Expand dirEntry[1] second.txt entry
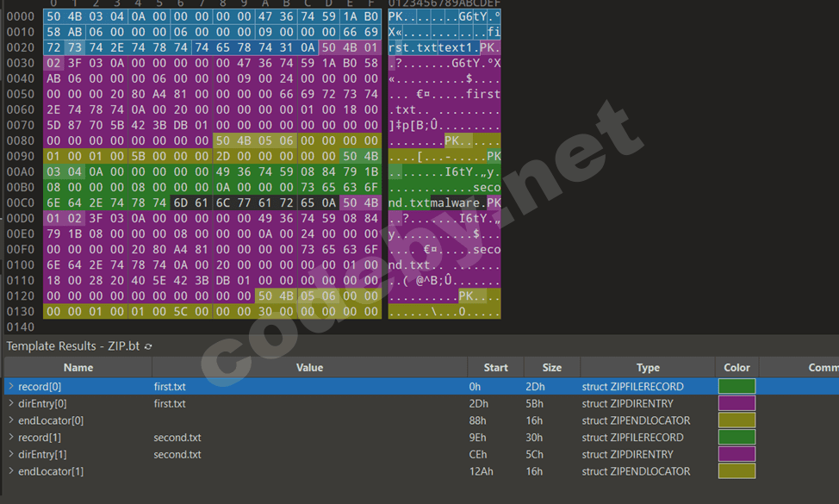Image resolution: width=839 pixels, height=504 pixels. pos(11,454)
